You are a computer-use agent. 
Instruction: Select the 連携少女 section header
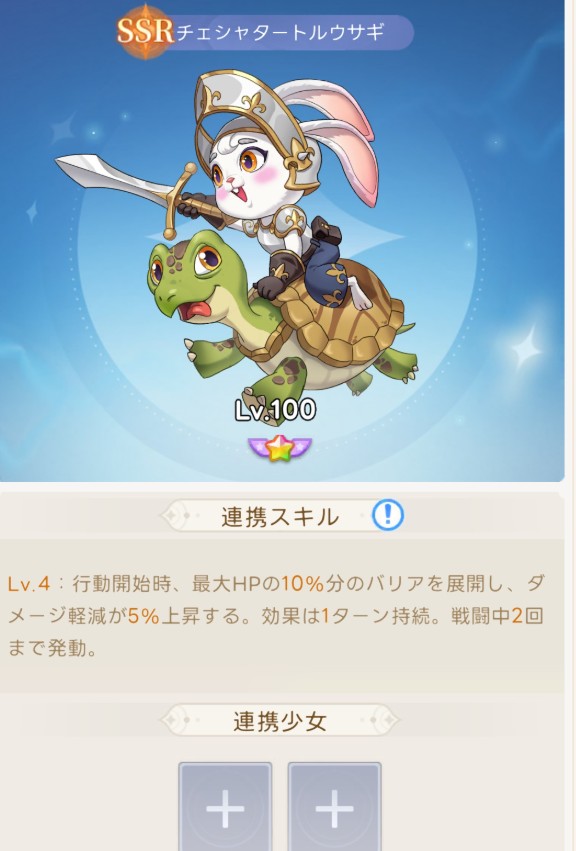[x=280, y=721]
